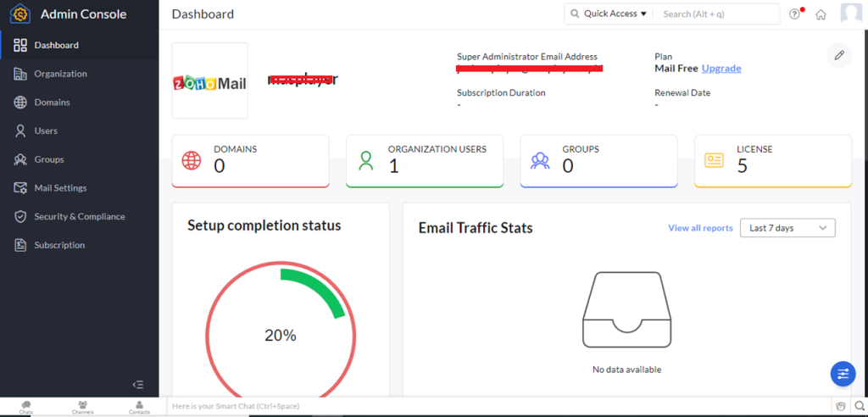Image resolution: width=868 pixels, height=417 pixels.
Task: Open the Users section
Action: click(x=80, y=131)
